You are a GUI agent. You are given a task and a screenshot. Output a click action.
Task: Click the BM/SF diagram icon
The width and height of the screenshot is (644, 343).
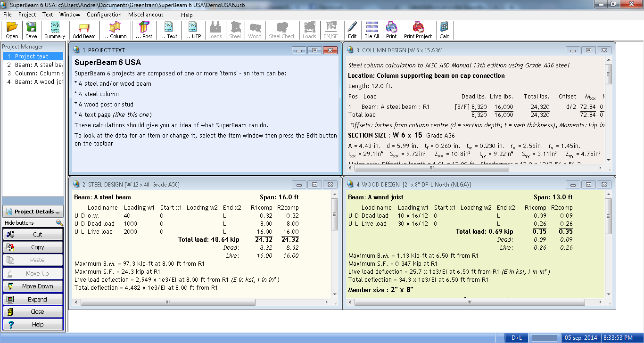point(330,30)
